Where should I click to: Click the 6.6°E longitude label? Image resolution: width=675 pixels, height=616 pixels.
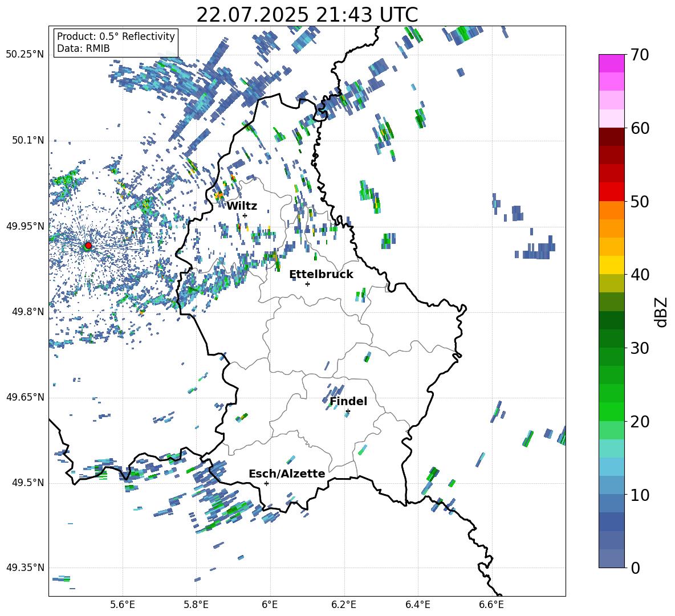491,605
